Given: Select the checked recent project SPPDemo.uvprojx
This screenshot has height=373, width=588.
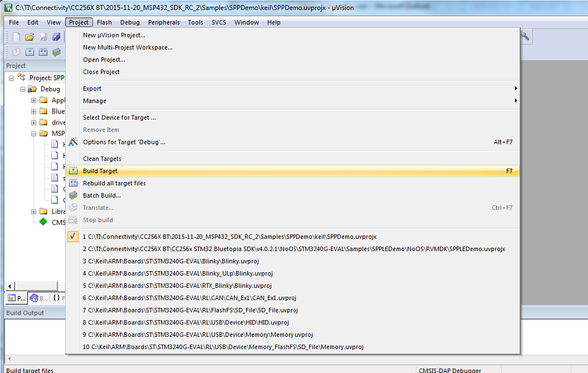Looking at the screenshot, I should coord(229,237).
